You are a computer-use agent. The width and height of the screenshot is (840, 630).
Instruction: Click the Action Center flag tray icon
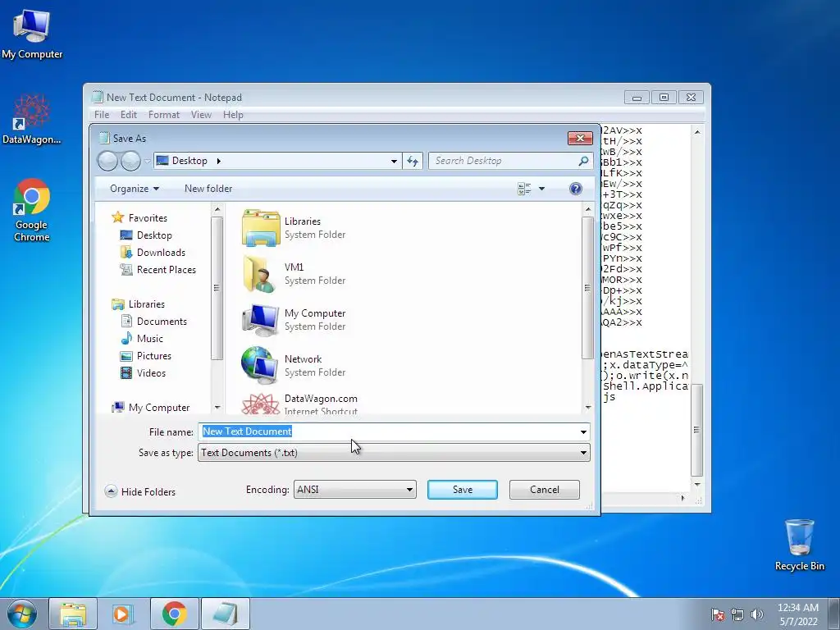718,614
